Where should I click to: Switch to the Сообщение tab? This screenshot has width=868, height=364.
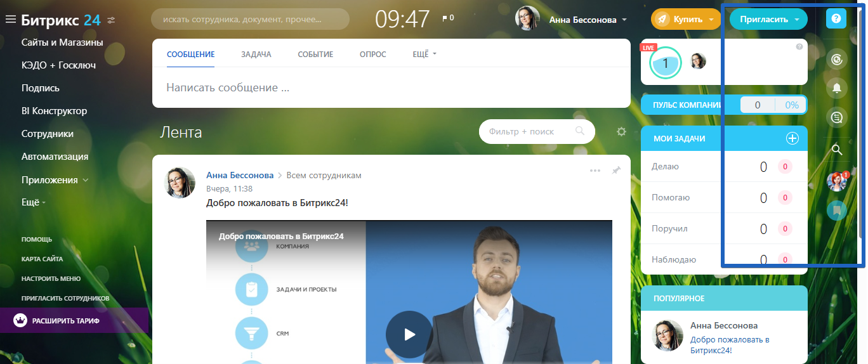[190, 54]
